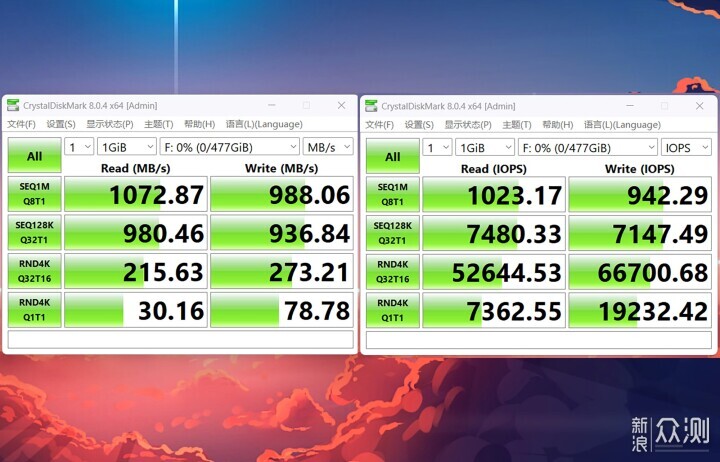Open 帮助(H) menu in left window

[199, 124]
